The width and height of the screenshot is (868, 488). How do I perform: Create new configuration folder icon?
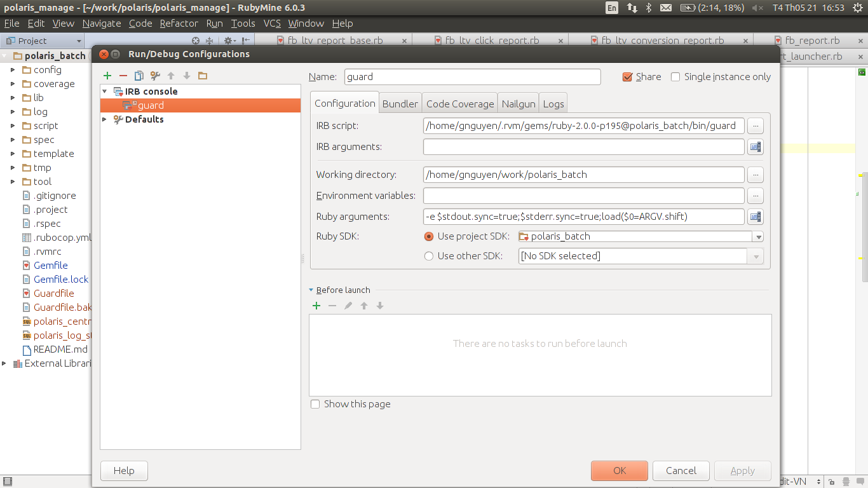[x=203, y=76]
